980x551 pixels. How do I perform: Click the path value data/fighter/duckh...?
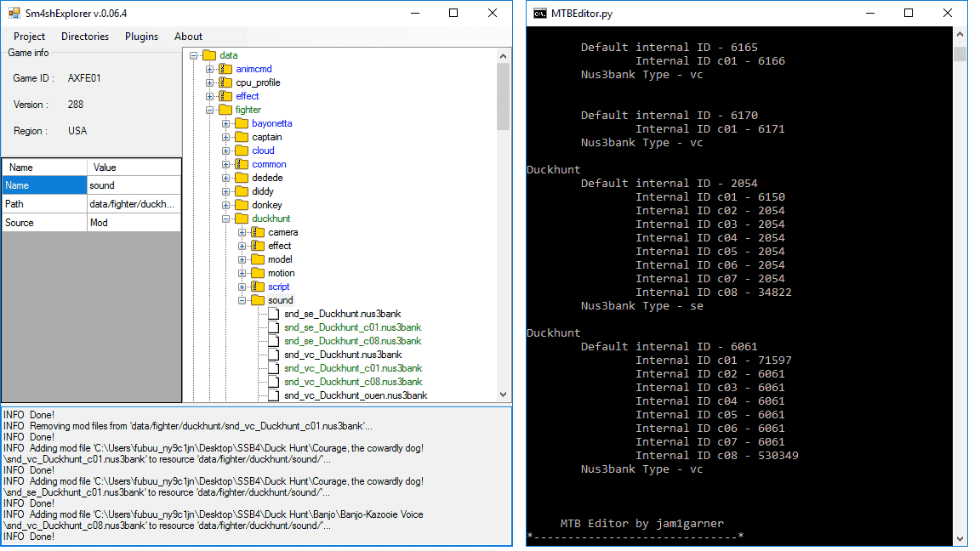(x=134, y=204)
